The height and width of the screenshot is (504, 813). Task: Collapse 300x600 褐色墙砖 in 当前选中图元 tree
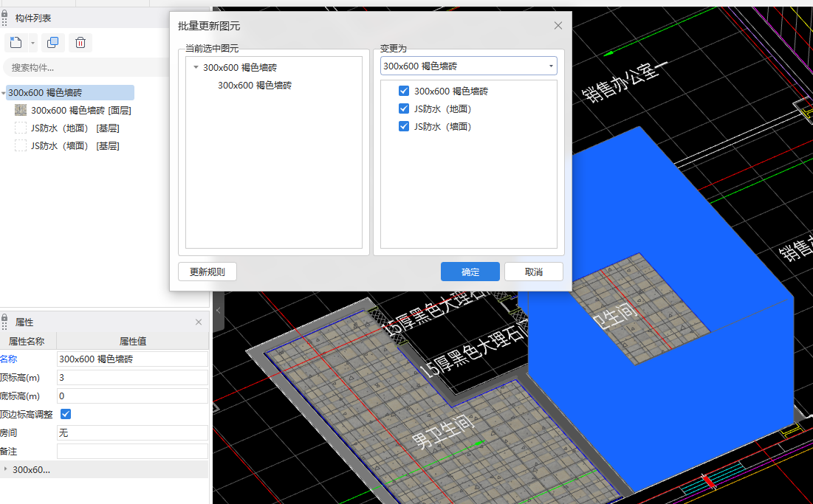pos(196,68)
